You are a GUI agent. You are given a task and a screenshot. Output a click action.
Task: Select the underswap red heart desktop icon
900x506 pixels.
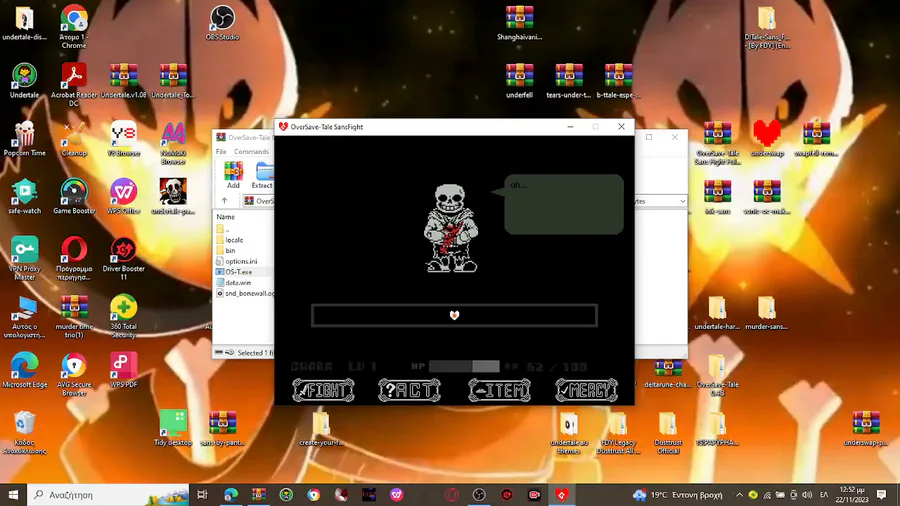tap(767, 139)
